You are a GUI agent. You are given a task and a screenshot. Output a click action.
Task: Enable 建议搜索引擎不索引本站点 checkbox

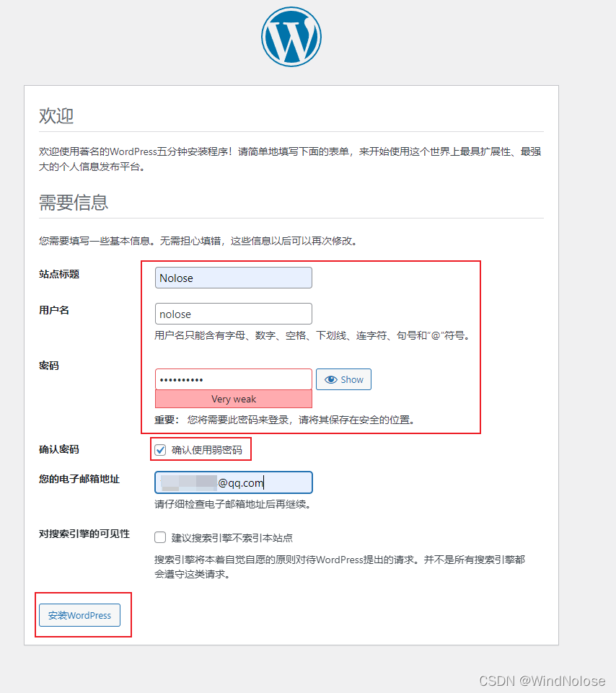tap(160, 537)
